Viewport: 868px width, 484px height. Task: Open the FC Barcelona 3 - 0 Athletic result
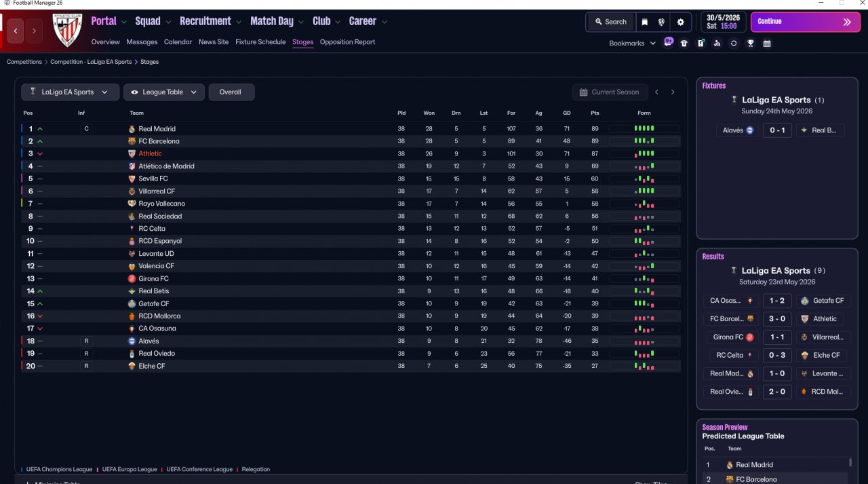[x=776, y=319]
